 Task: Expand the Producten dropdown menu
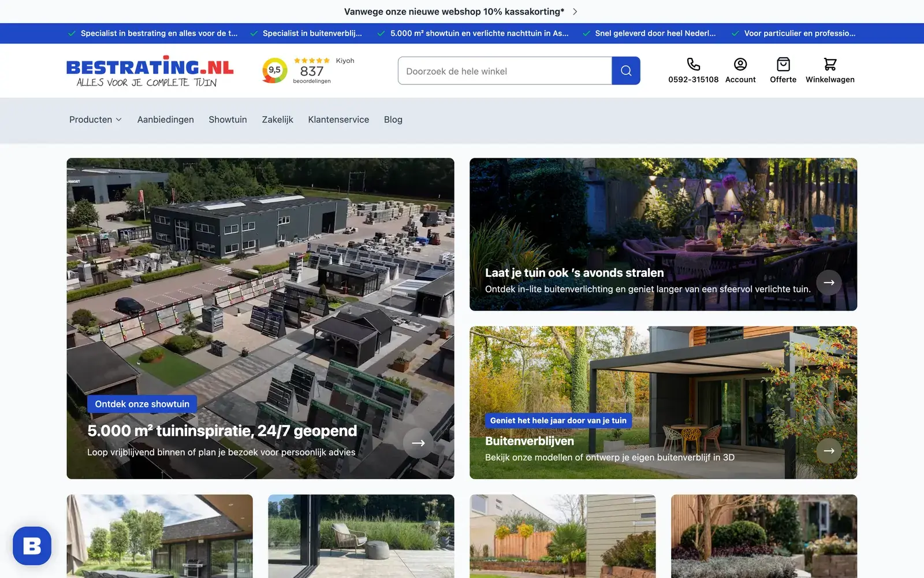[95, 120]
